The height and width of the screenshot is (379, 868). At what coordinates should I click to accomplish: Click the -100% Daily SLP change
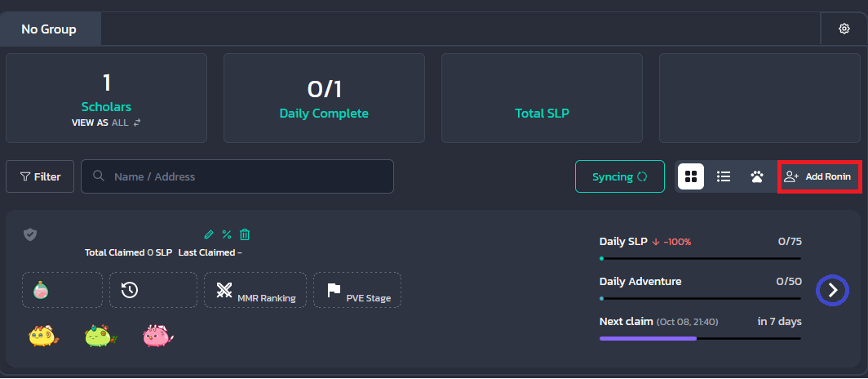[672, 242]
